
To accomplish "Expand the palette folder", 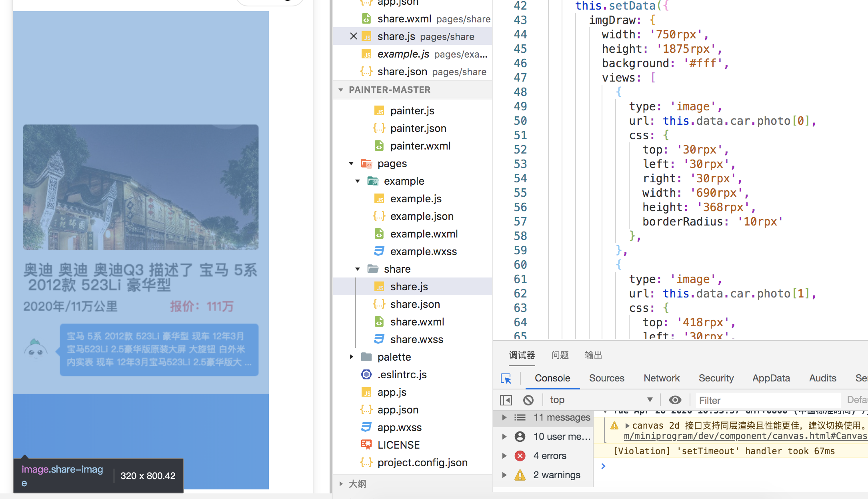I will point(351,357).
